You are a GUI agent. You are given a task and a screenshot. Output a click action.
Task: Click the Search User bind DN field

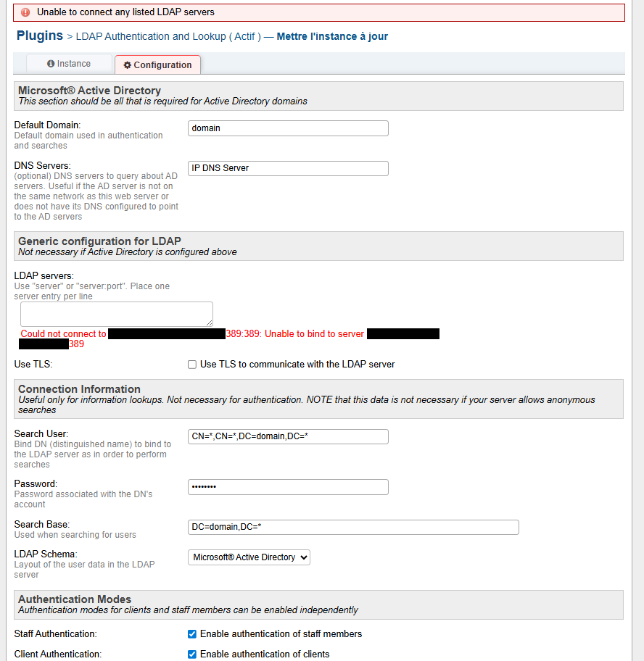[x=288, y=436]
